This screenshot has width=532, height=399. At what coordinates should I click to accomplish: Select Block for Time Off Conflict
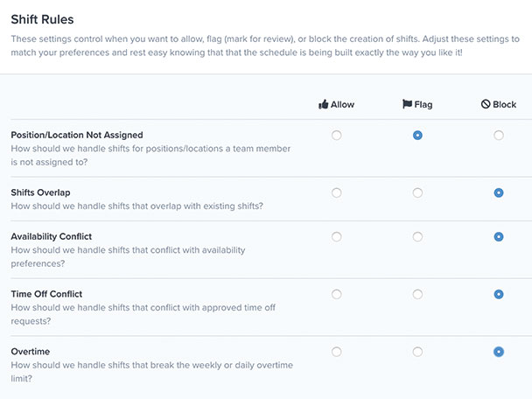(499, 294)
